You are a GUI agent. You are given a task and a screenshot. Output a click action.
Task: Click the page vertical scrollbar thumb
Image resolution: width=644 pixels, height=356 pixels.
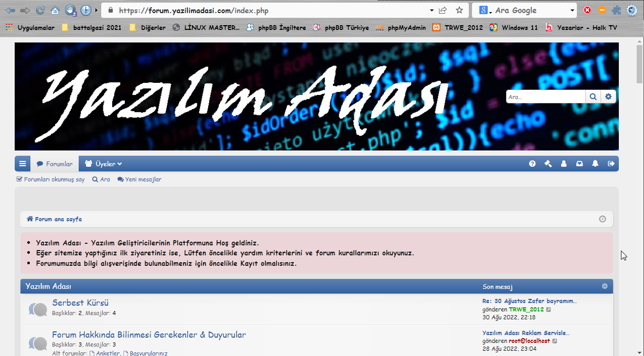[639, 64]
